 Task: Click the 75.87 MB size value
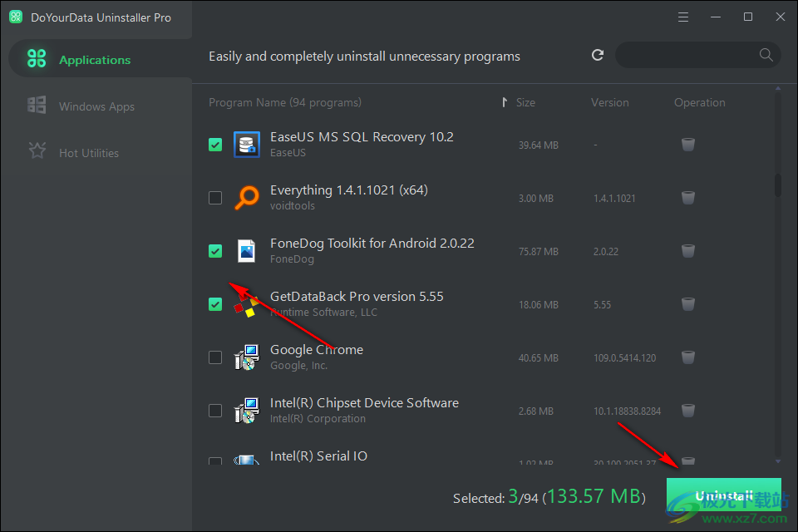pyautogui.click(x=539, y=252)
